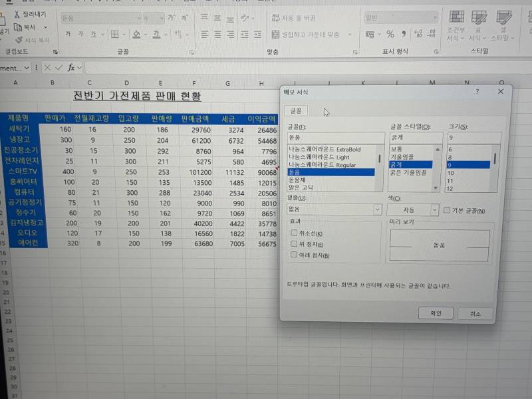532x399 pixels.
Task: Select font size 10 in the size list
Action: pos(451,173)
